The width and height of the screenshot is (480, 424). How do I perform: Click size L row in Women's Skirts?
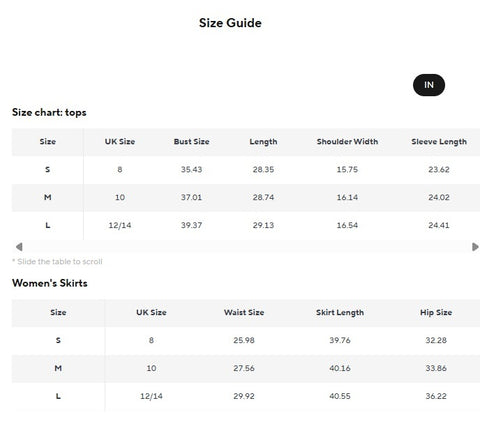[246, 396]
